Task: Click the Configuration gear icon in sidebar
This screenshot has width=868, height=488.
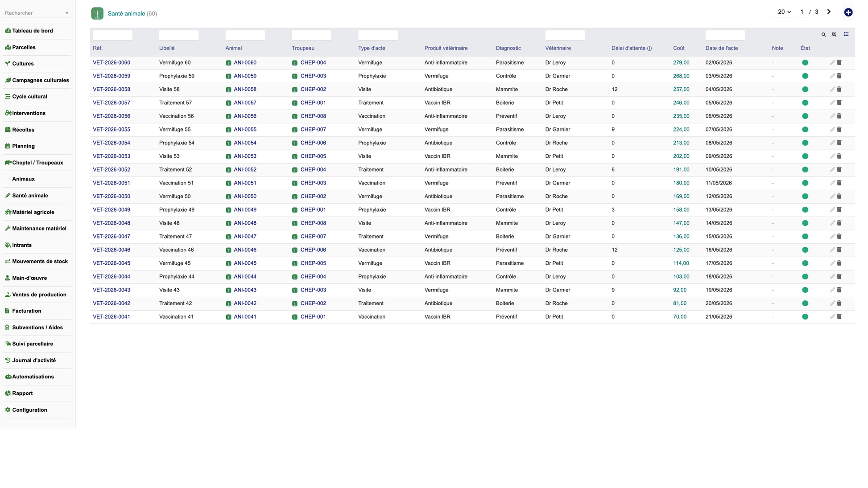Action: 8,410
